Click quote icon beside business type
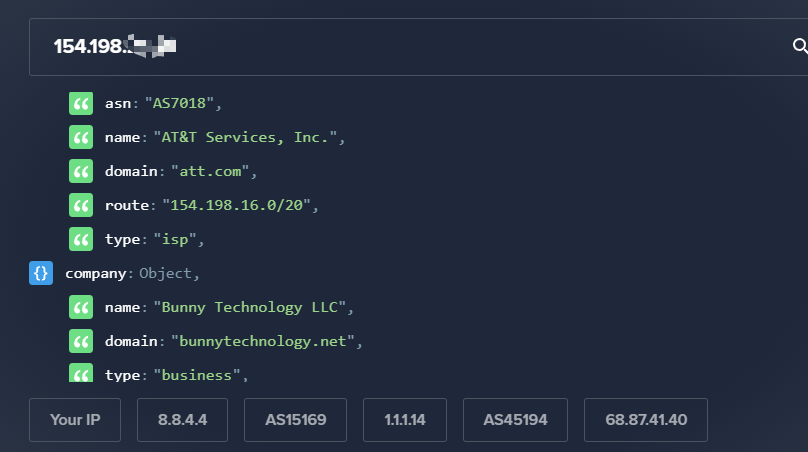The image size is (808, 452). (x=81, y=373)
